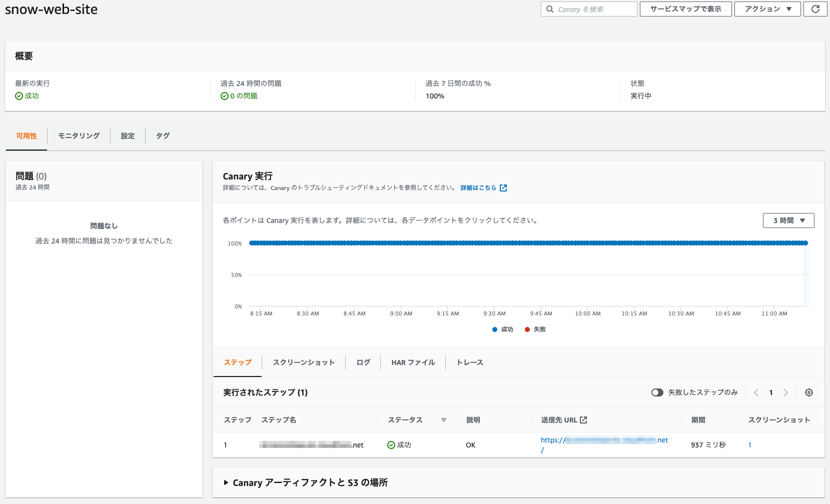The width and height of the screenshot is (830, 504).
Task: Select the トレース tab
Action: point(470,362)
